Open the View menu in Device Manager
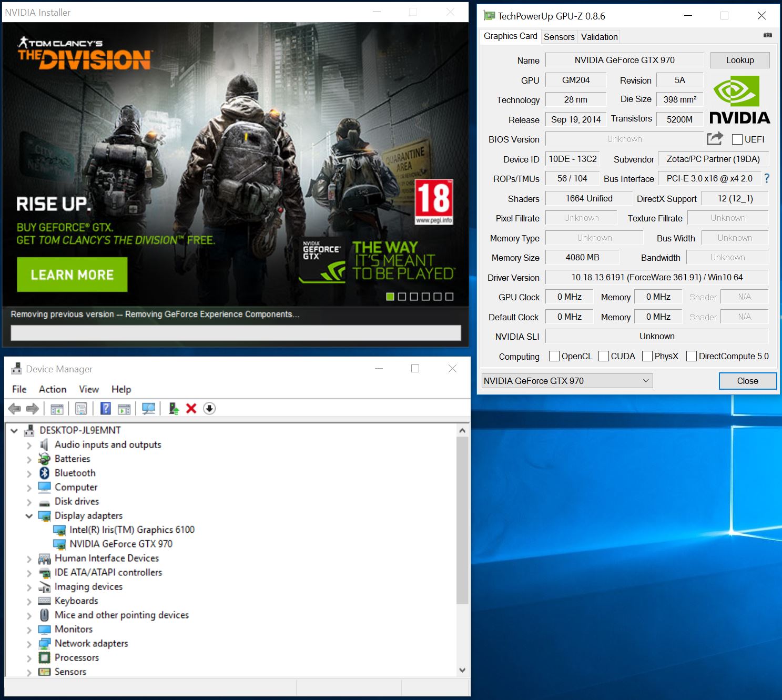Screen dimensions: 782x700 pyautogui.click(x=89, y=389)
